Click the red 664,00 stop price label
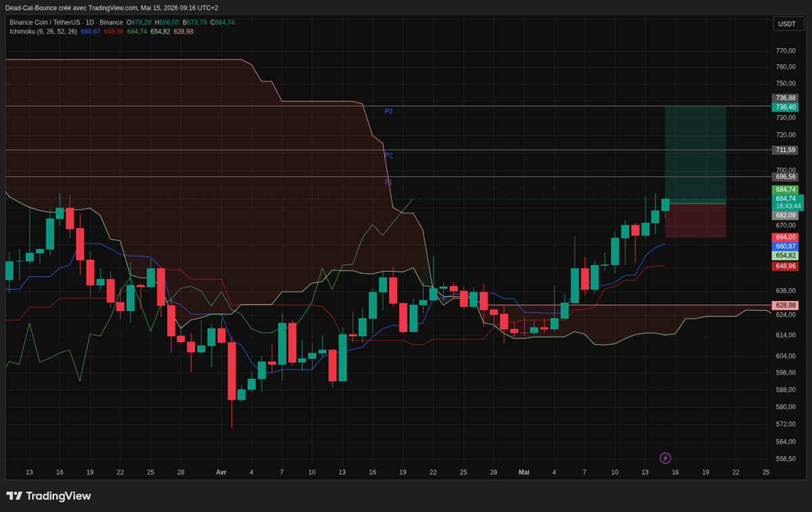 point(786,237)
